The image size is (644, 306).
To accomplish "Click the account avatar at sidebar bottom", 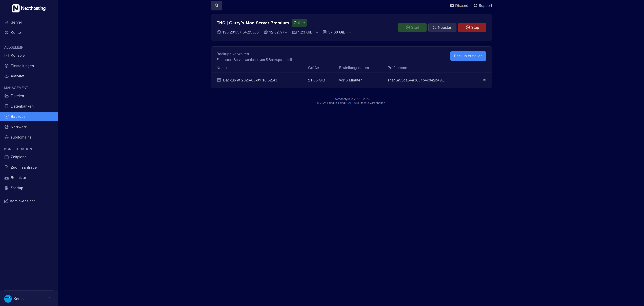I will (8, 299).
